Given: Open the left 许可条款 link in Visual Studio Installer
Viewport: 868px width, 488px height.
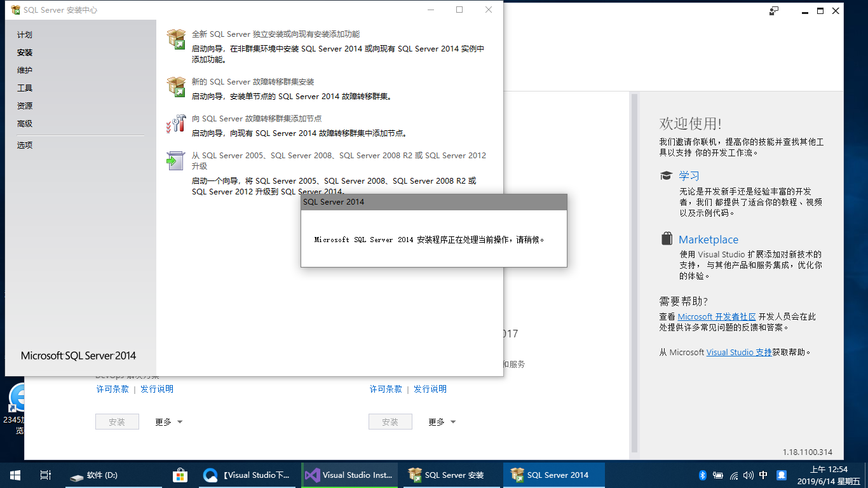Looking at the screenshot, I should coord(112,389).
